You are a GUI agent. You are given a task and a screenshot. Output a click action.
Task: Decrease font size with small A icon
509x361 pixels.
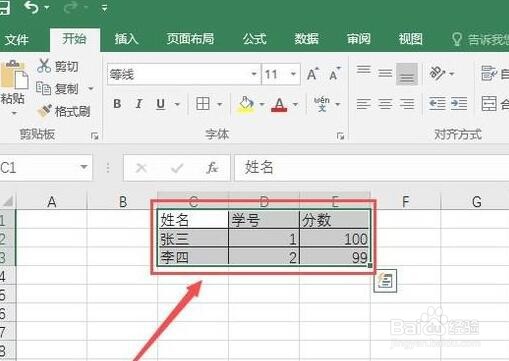tap(334, 74)
